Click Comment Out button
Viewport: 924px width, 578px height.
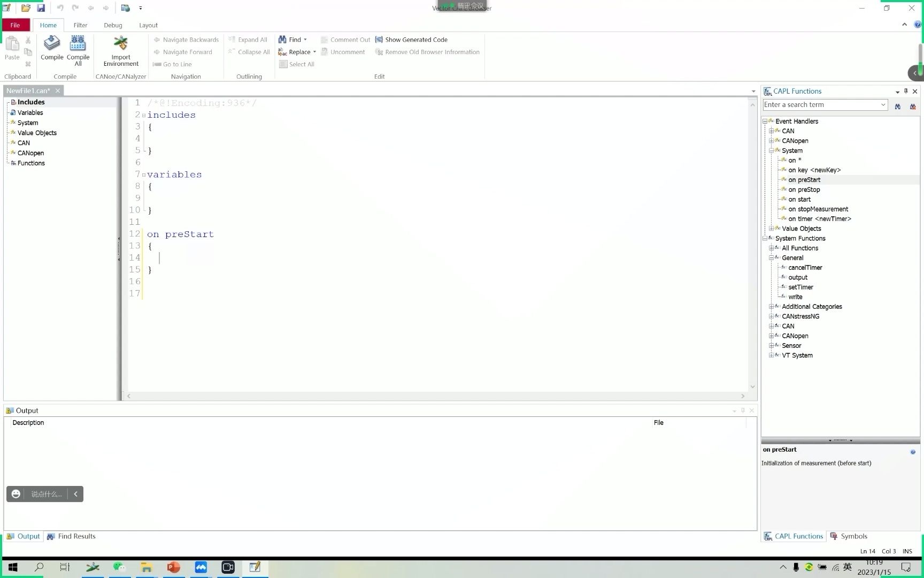(x=345, y=40)
